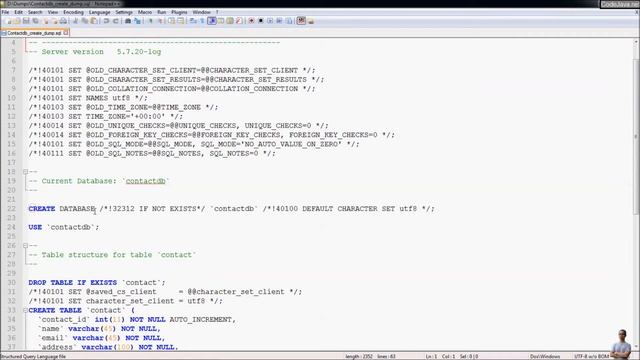Click the Zoom Out toolbar icon
This screenshot has width=640, height=360.
pos(160,21)
